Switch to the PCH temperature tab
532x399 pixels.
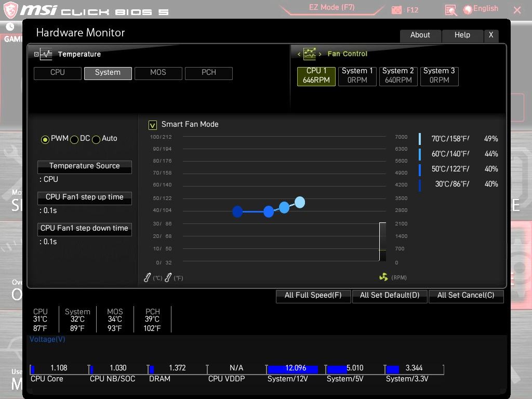[209, 73]
